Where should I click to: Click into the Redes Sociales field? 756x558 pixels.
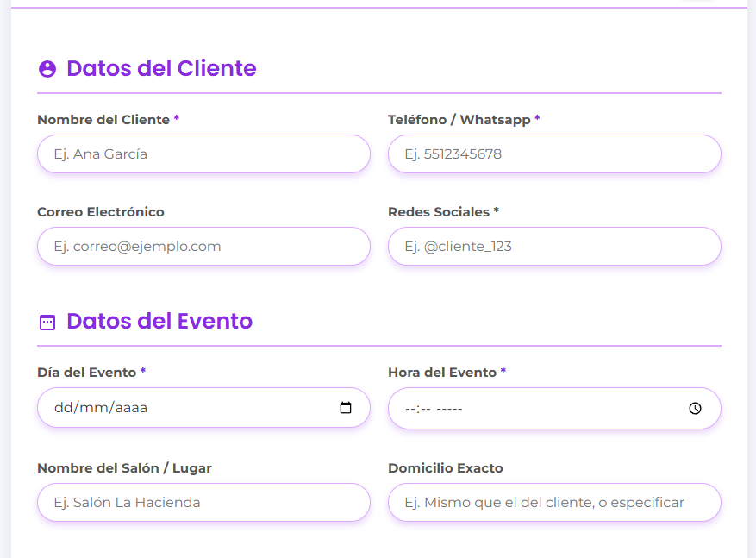pyautogui.click(x=554, y=247)
